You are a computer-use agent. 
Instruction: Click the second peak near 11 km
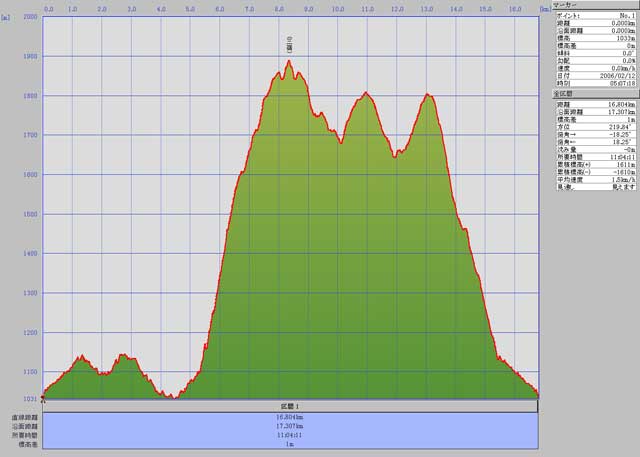[x=366, y=93]
